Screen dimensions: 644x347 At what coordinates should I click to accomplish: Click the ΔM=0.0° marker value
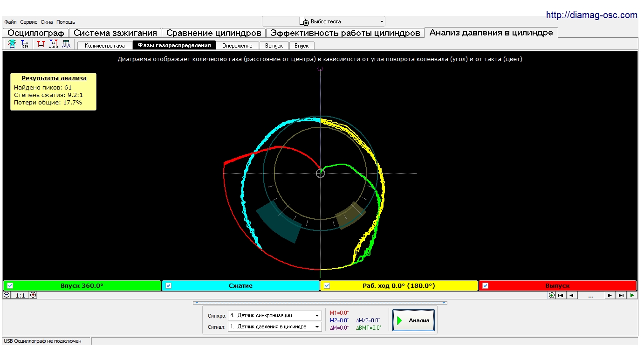(x=339, y=328)
